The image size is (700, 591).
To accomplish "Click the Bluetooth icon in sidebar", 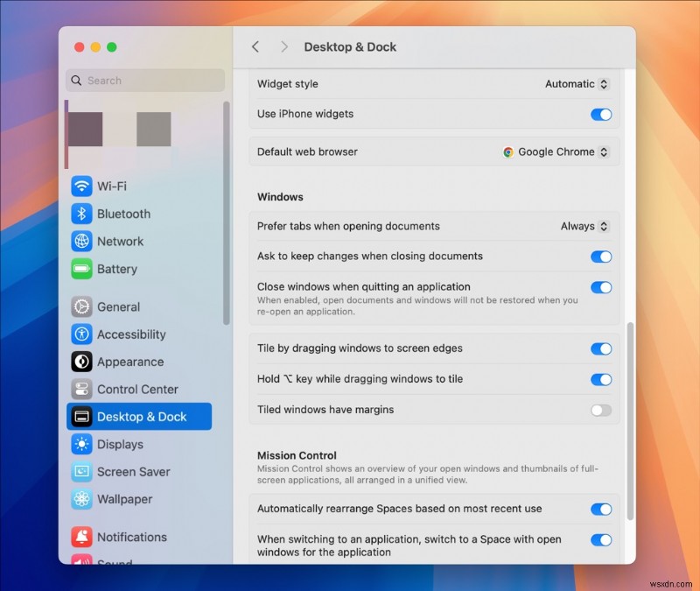I will pos(81,214).
